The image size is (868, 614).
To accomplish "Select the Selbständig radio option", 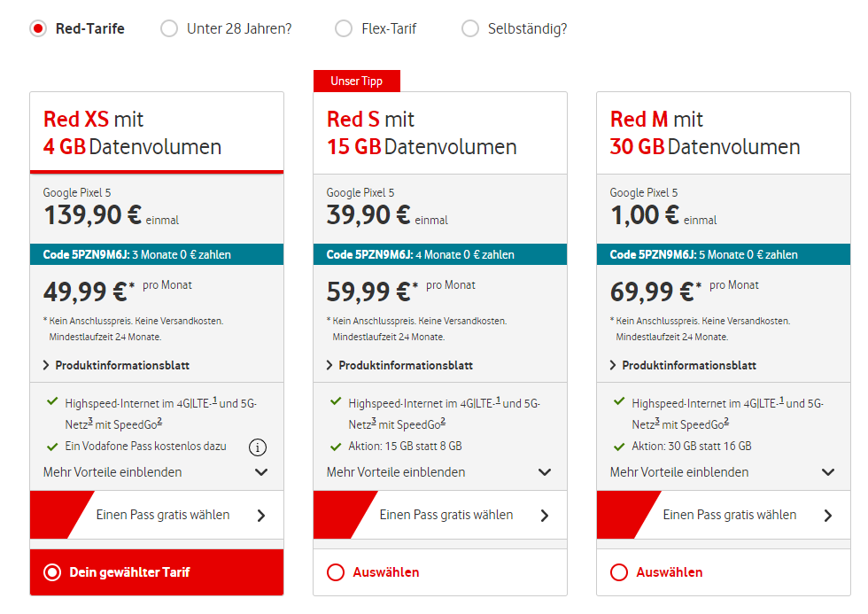I will click(470, 28).
